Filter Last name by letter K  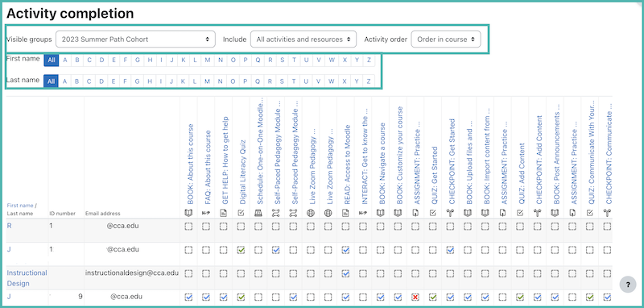pyautogui.click(x=184, y=81)
